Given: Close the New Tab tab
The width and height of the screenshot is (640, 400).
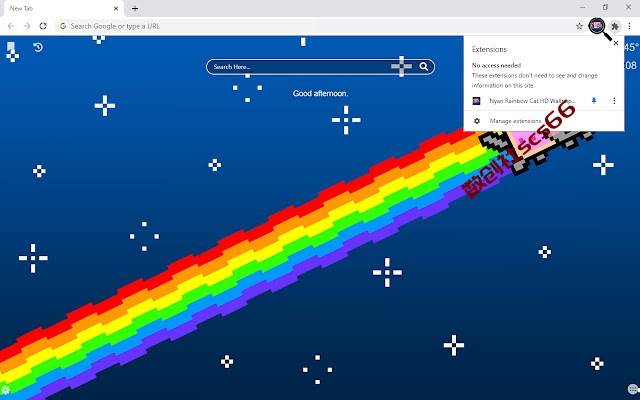Looking at the screenshot, I should [x=116, y=8].
